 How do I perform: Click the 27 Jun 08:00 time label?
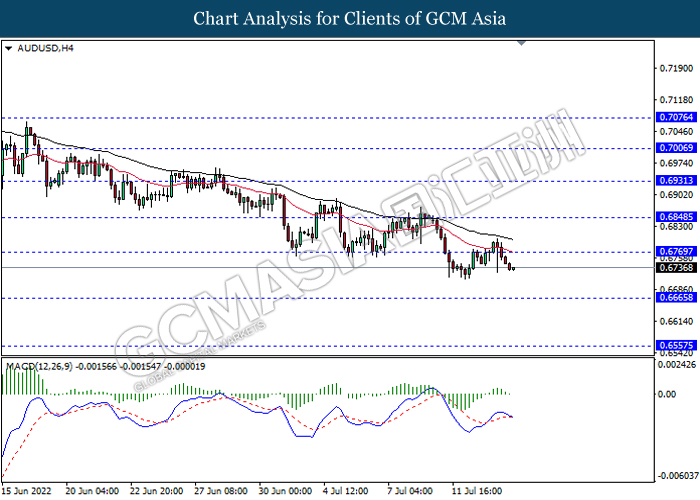221,491
